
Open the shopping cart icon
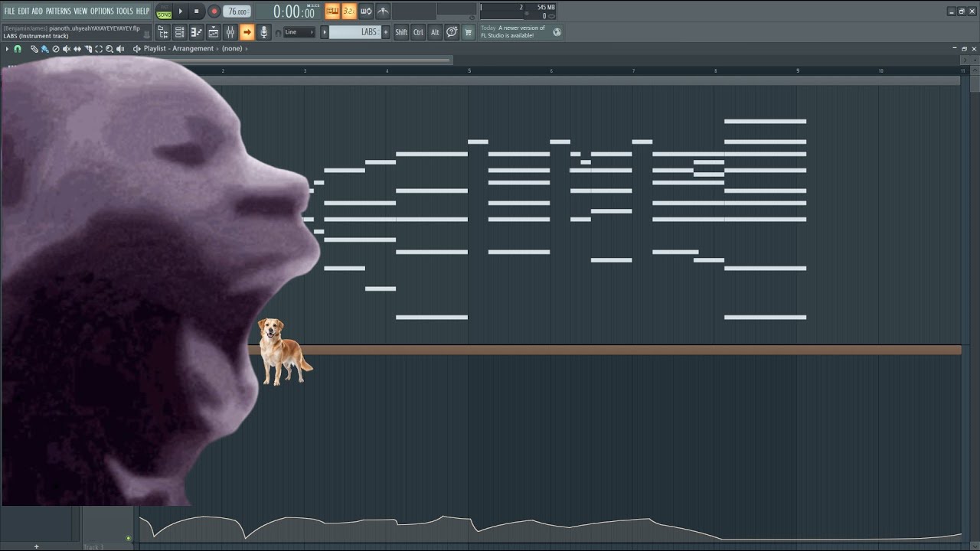[x=469, y=32]
